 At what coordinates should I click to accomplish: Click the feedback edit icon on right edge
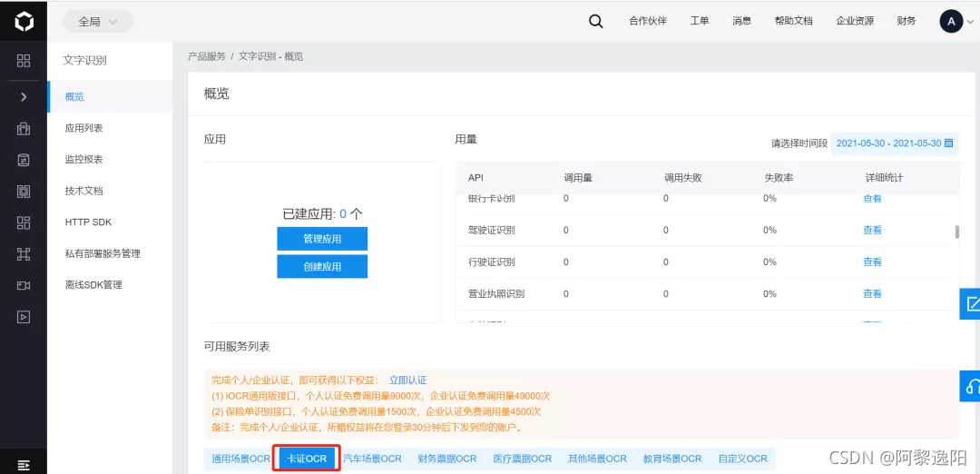point(970,304)
